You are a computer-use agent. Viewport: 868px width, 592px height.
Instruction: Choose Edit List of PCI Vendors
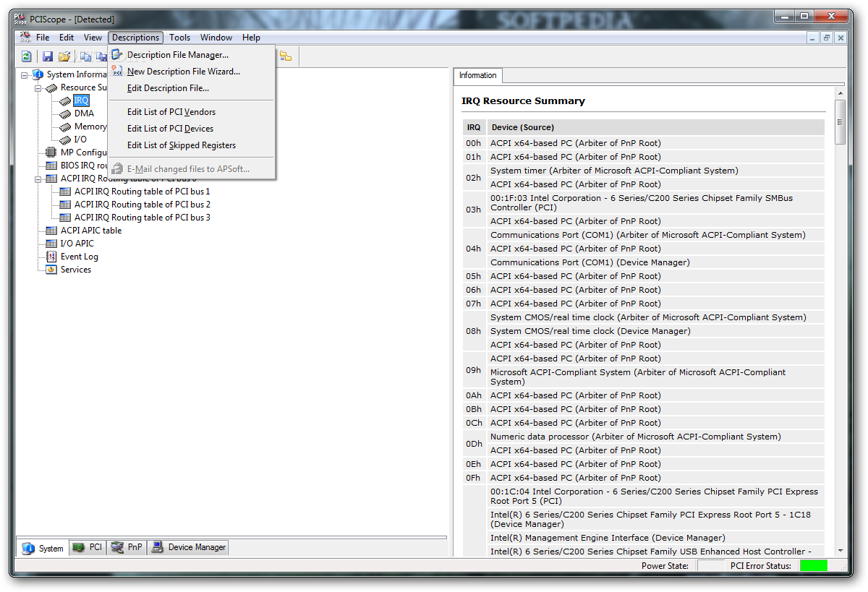click(x=191, y=112)
